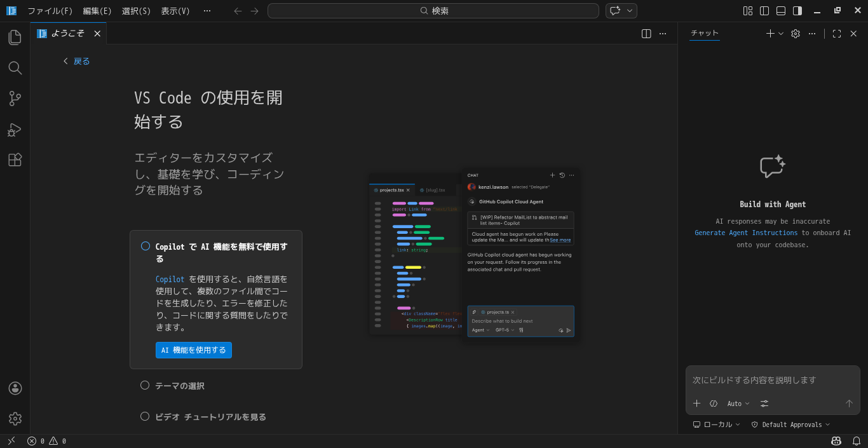This screenshot has width=868, height=448.
Task: Open the Manage gear in activity bar
Action: pyautogui.click(x=15, y=418)
